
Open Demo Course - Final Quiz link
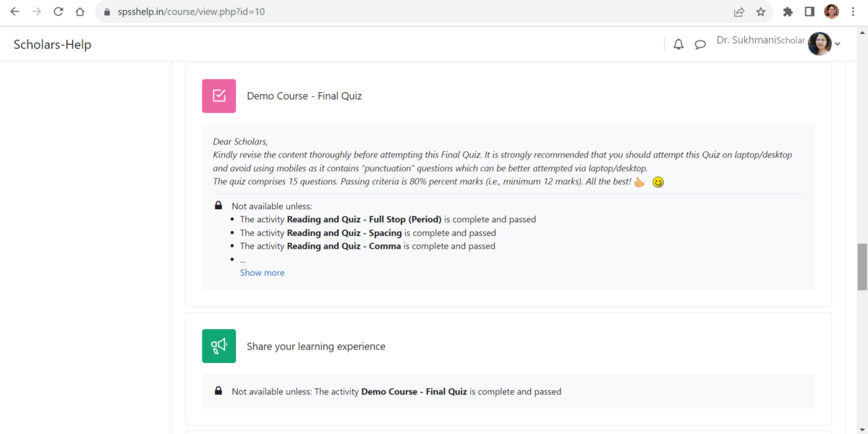(304, 96)
